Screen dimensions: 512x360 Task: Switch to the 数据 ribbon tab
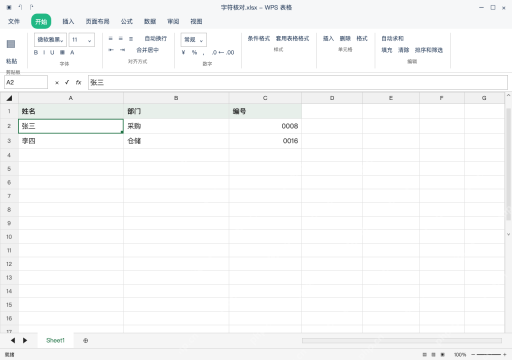pos(150,21)
